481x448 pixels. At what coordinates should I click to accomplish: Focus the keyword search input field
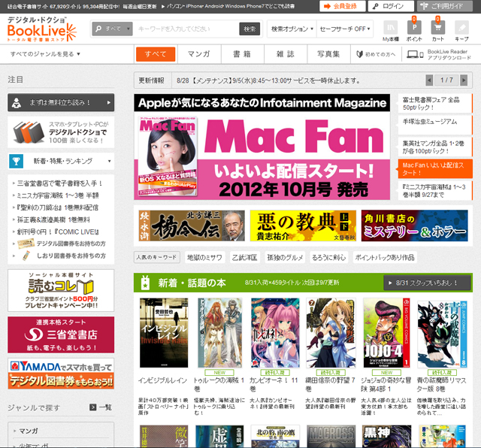point(186,29)
